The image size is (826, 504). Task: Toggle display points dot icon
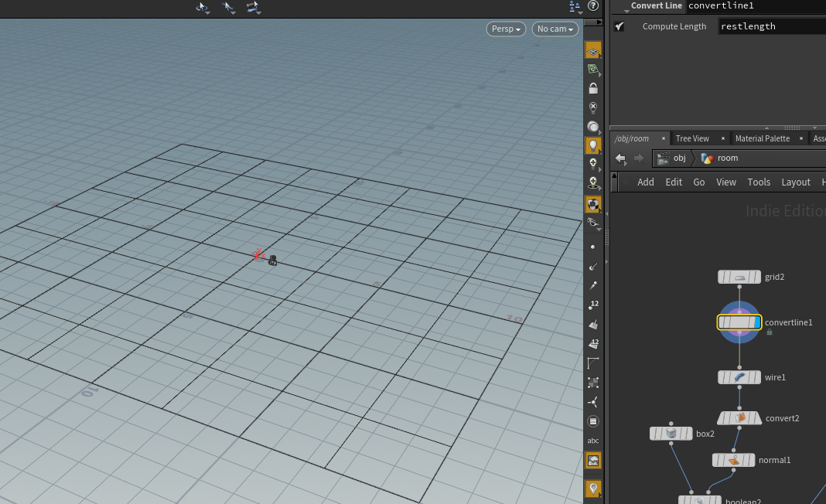[593, 247]
